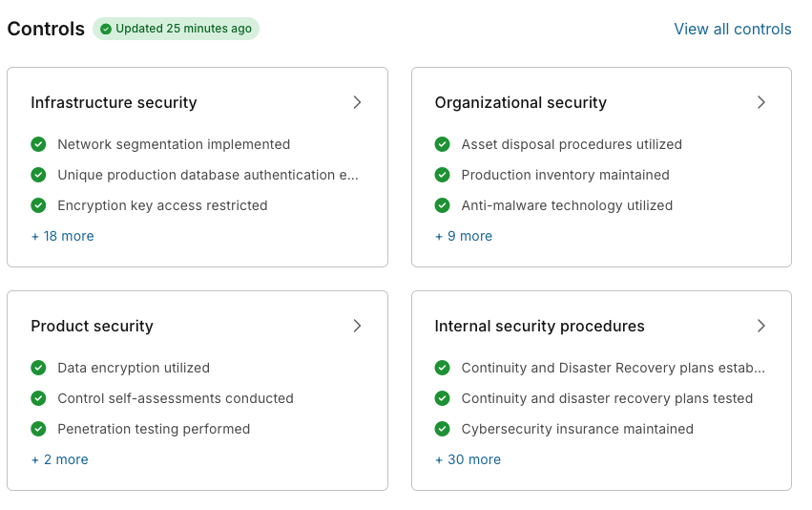This screenshot has height=510, width=812.
Task: Click check icon beside Data encryption utilized
Action: [x=38, y=368]
